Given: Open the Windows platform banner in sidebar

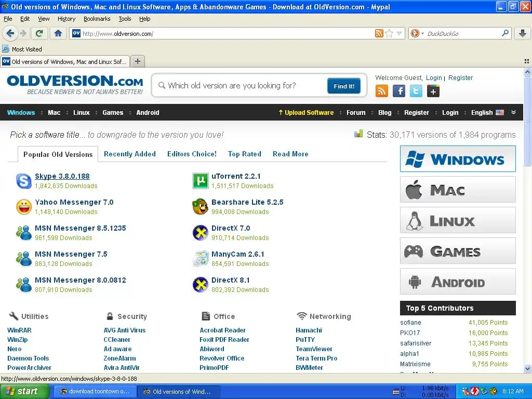Looking at the screenshot, I should click(458, 159).
